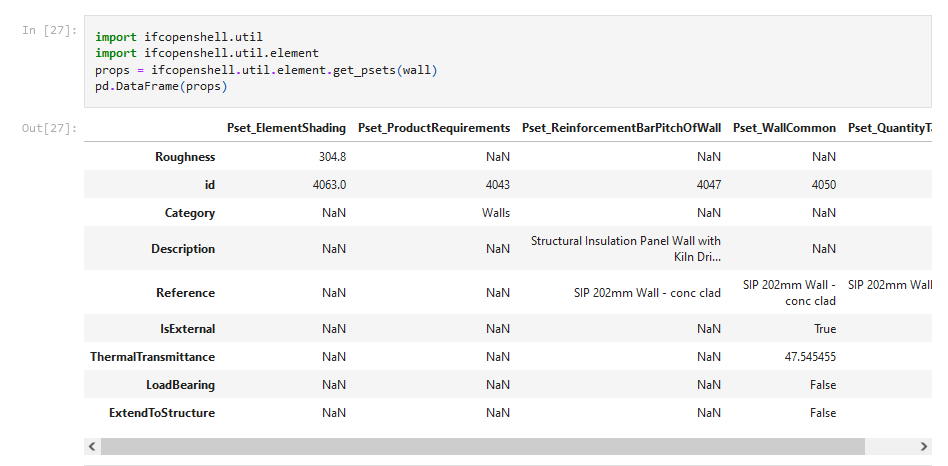This screenshot has height=466, width=948.
Task: Click the left arrow of the horizontal scrollbar
Action: [x=92, y=446]
